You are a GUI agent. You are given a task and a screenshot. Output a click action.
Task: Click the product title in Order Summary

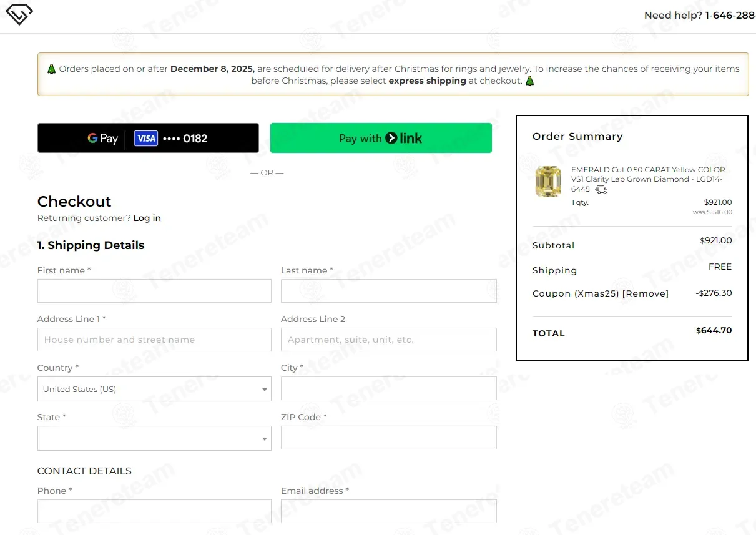pos(647,179)
